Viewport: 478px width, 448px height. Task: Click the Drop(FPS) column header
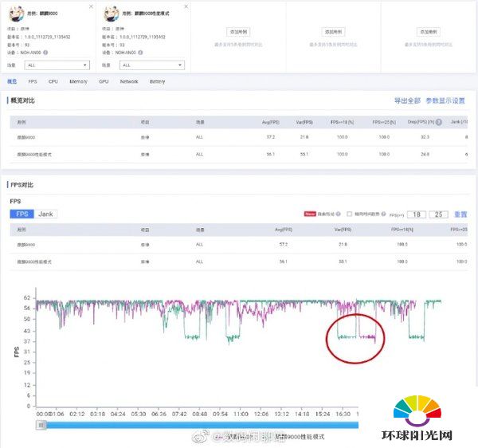(421, 122)
